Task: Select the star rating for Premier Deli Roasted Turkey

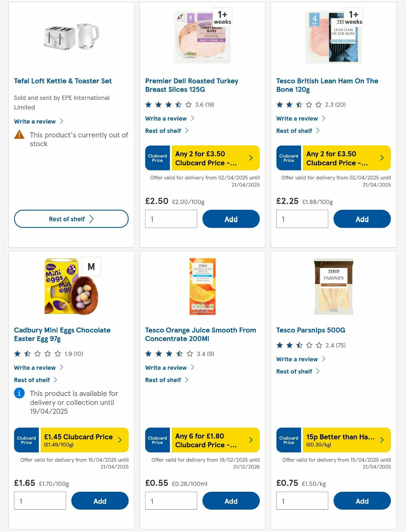Action: [167, 105]
